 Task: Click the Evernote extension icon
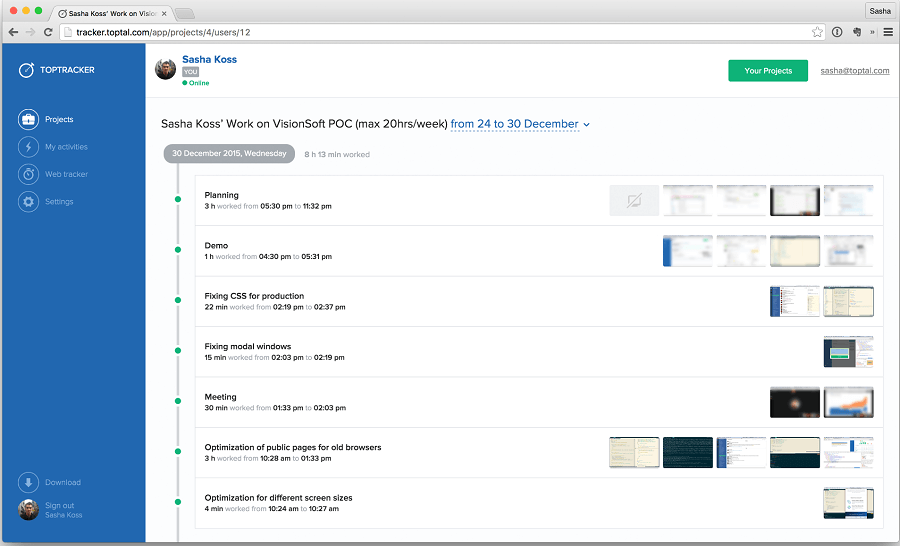[857, 32]
